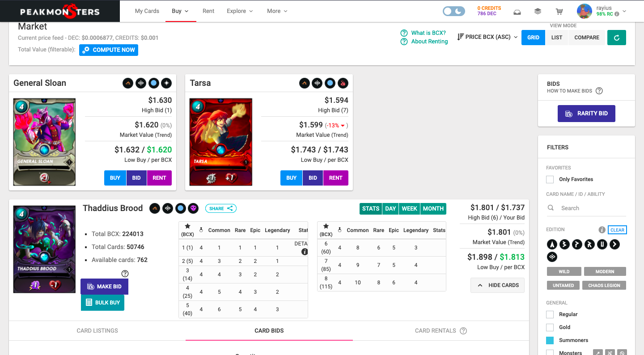Collapse with Hide Cards button
The image size is (644, 355).
pyautogui.click(x=497, y=285)
